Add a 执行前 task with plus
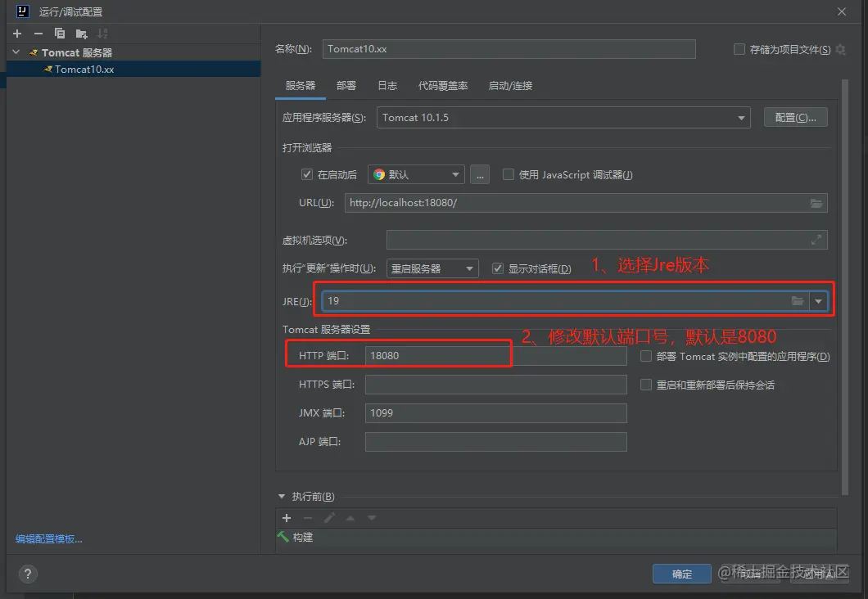 click(287, 518)
